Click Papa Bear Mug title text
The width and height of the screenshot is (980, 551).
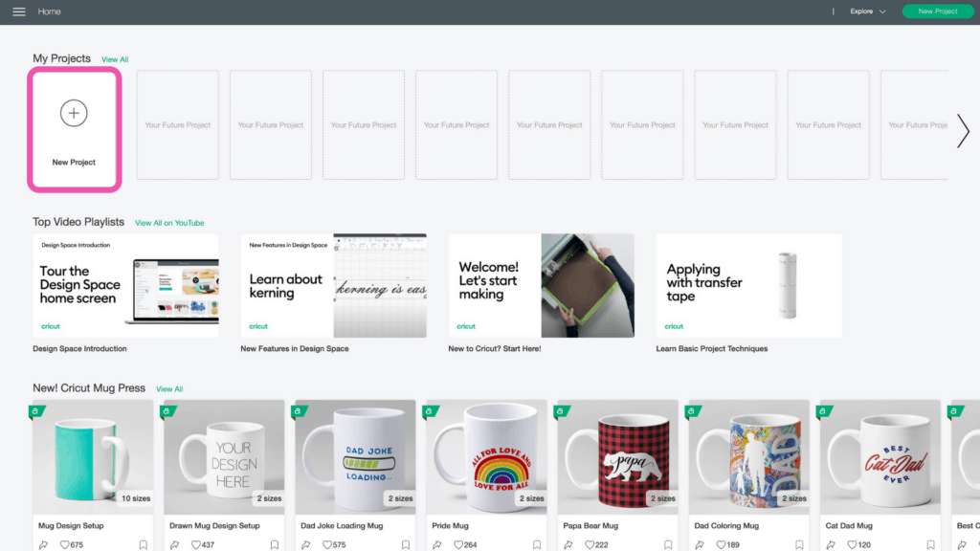coord(590,526)
